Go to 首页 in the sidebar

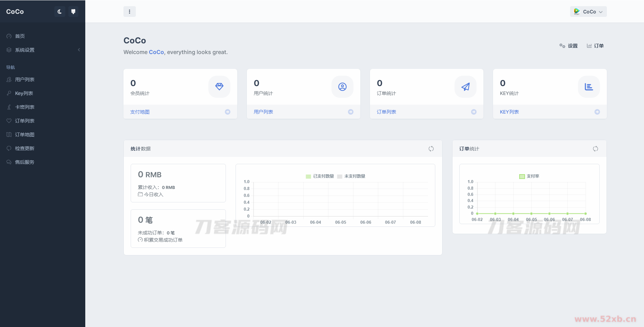pos(20,36)
